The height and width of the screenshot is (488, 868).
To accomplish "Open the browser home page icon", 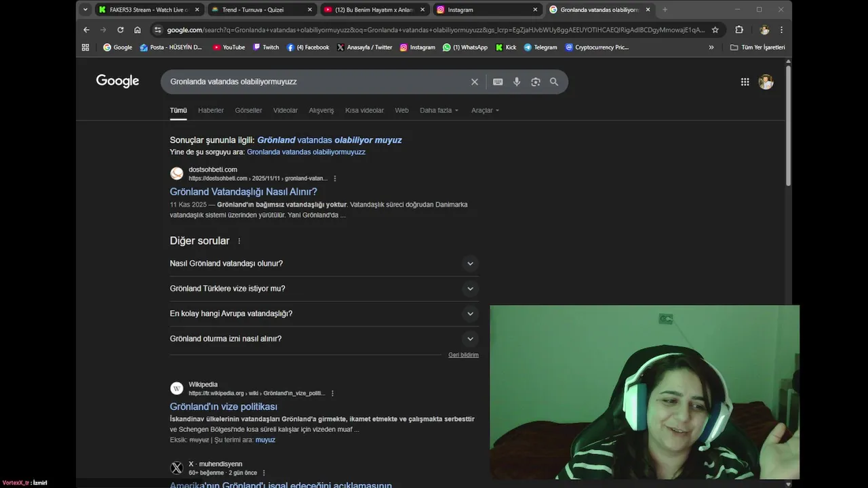I will point(138,30).
